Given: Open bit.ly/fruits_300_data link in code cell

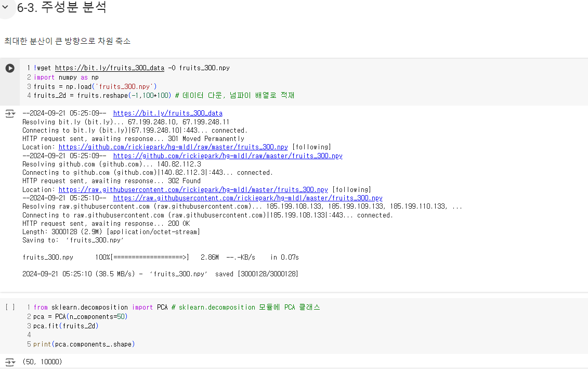Looking at the screenshot, I should click(110, 68).
